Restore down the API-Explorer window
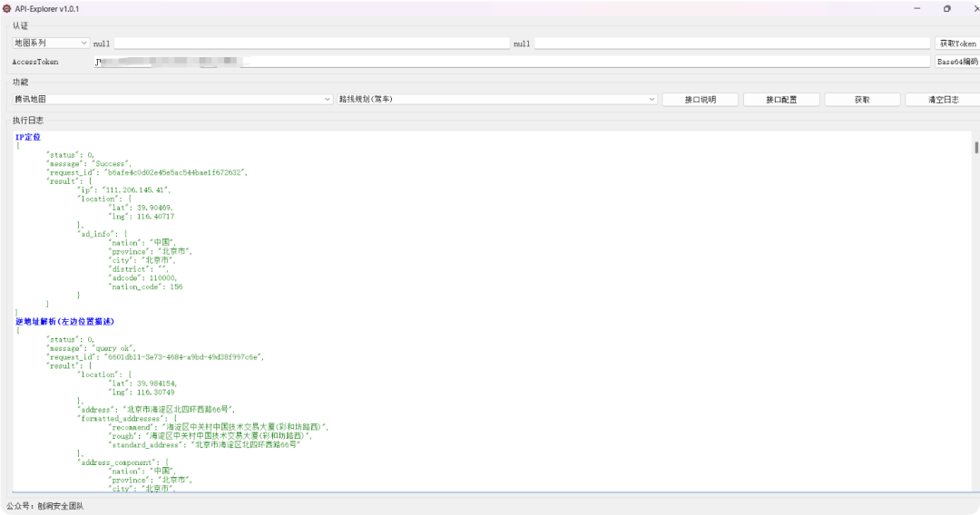 click(x=946, y=9)
